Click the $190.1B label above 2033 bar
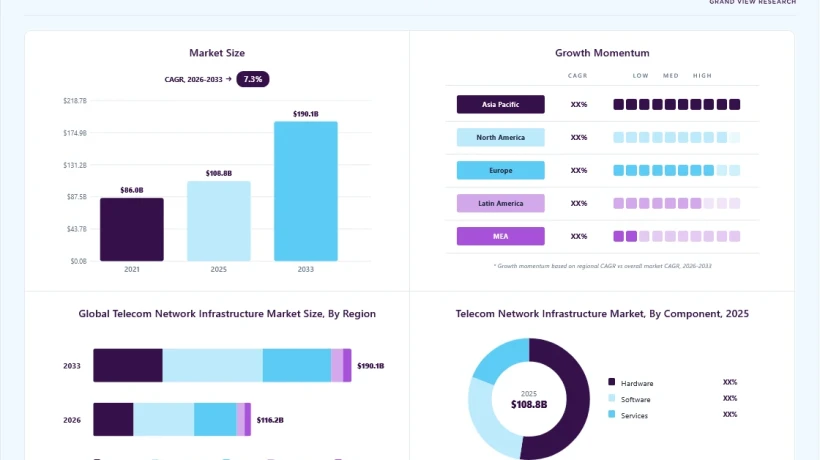 pyautogui.click(x=306, y=113)
